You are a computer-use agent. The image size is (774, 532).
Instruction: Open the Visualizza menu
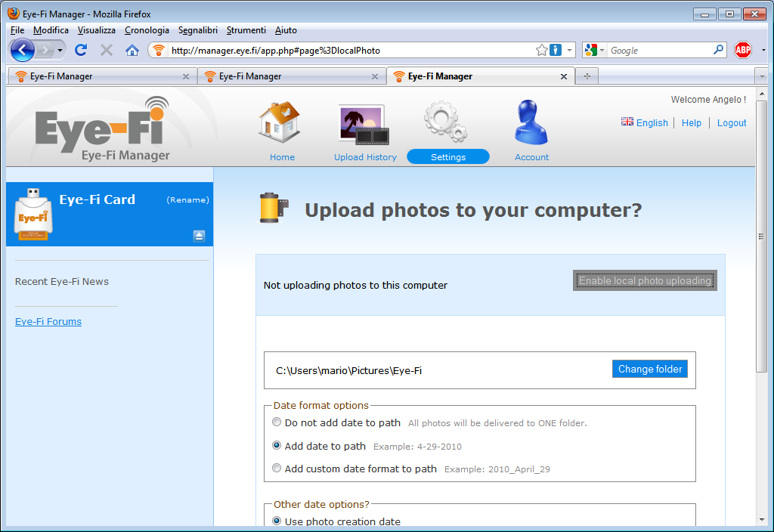point(96,30)
